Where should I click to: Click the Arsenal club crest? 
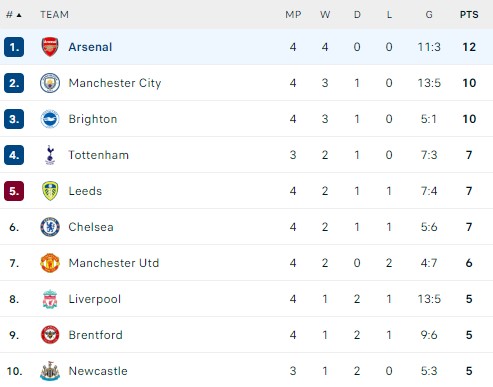pos(50,47)
